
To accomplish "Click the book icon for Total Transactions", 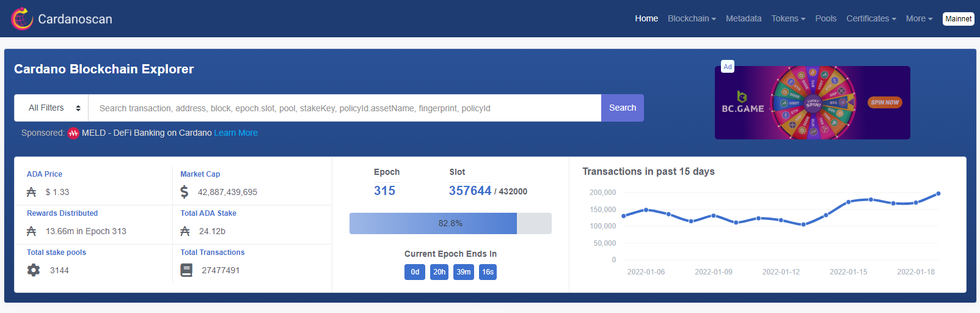I will pyautogui.click(x=186, y=270).
